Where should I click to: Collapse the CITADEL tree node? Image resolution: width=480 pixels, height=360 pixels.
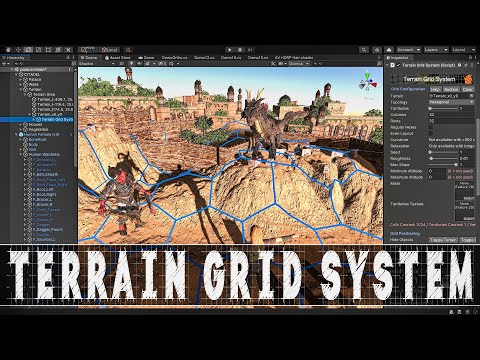click(x=17, y=74)
